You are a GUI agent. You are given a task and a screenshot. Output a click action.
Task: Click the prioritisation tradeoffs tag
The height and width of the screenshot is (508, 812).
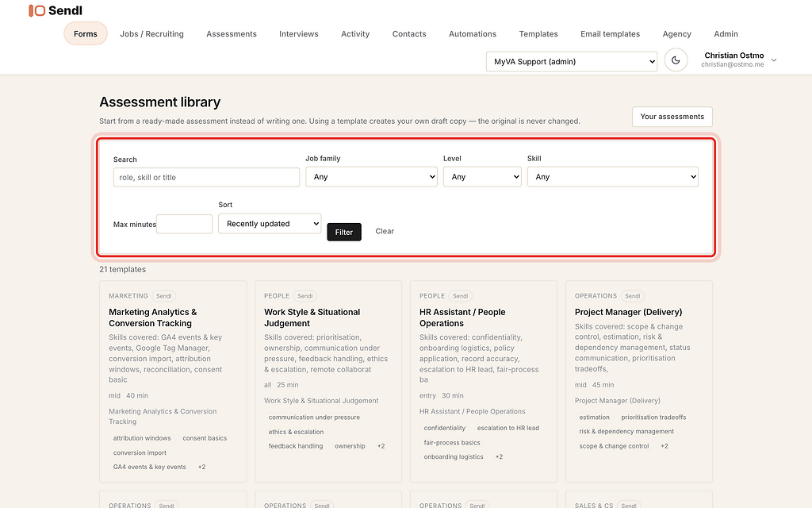click(653, 418)
